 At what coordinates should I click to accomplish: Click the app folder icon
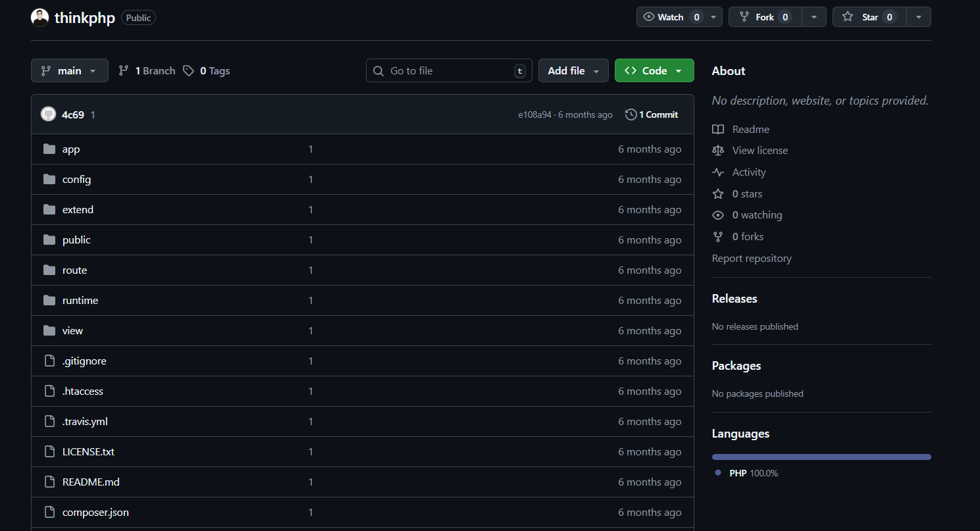point(49,149)
